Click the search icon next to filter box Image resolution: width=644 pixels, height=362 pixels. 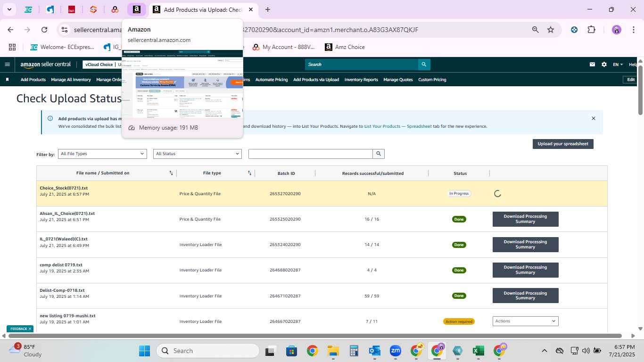[378, 154]
